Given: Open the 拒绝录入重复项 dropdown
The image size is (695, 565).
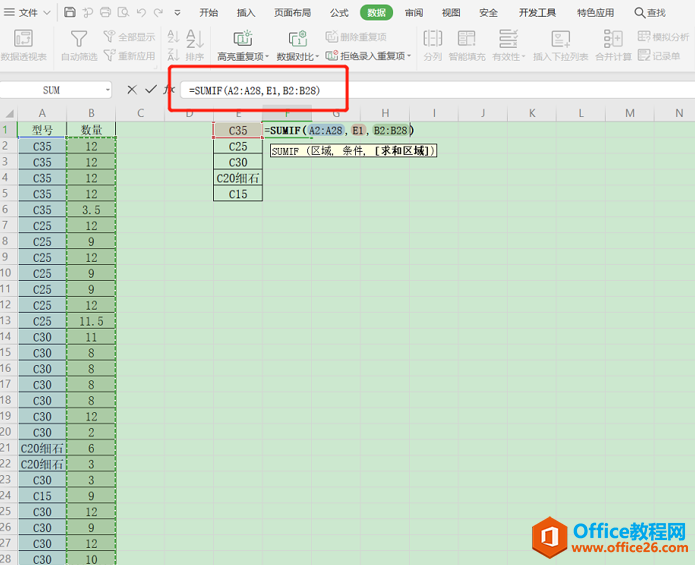Looking at the screenshot, I should 409,56.
